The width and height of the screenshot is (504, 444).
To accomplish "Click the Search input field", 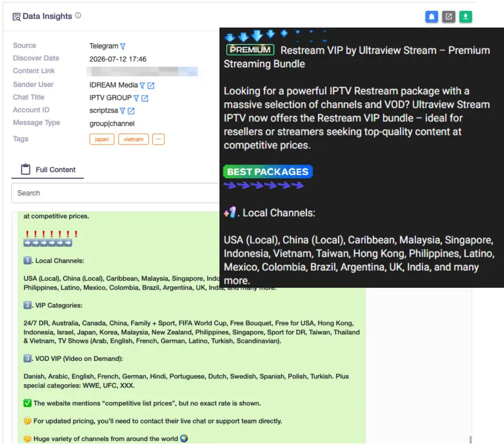I will (x=116, y=193).
